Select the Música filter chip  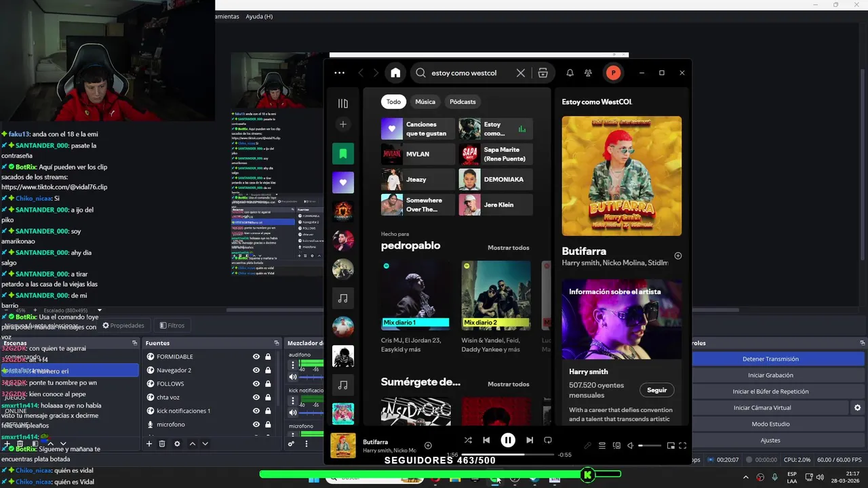[425, 102]
